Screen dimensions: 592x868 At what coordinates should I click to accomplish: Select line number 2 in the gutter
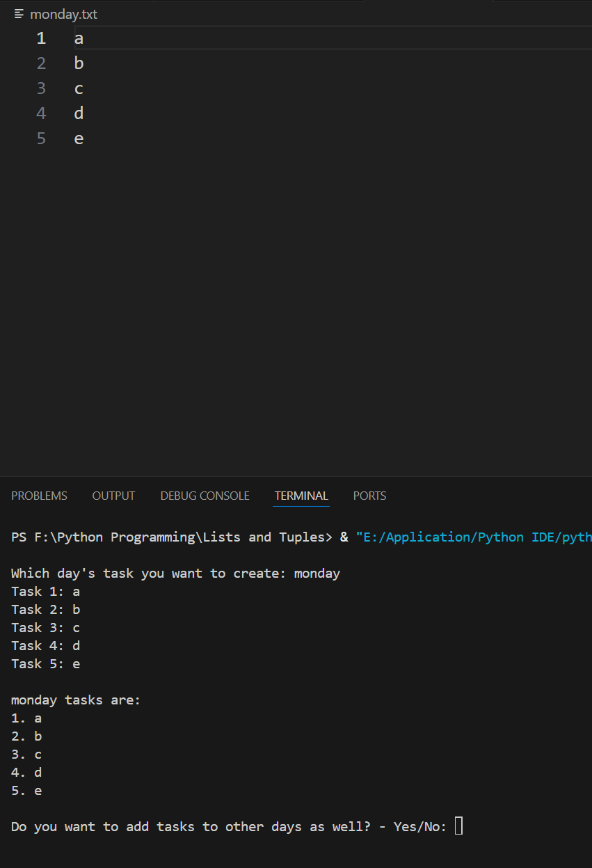point(41,63)
